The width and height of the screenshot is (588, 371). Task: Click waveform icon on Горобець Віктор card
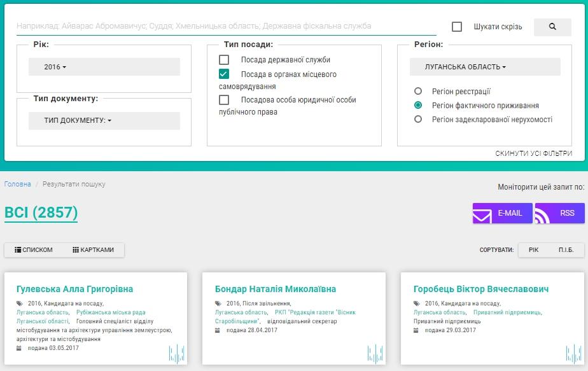573,354
